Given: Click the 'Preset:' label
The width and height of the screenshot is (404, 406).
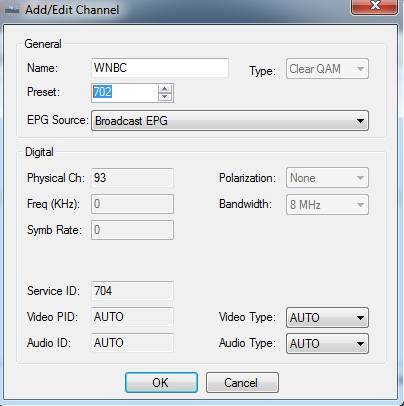Looking at the screenshot, I should 43,92.
